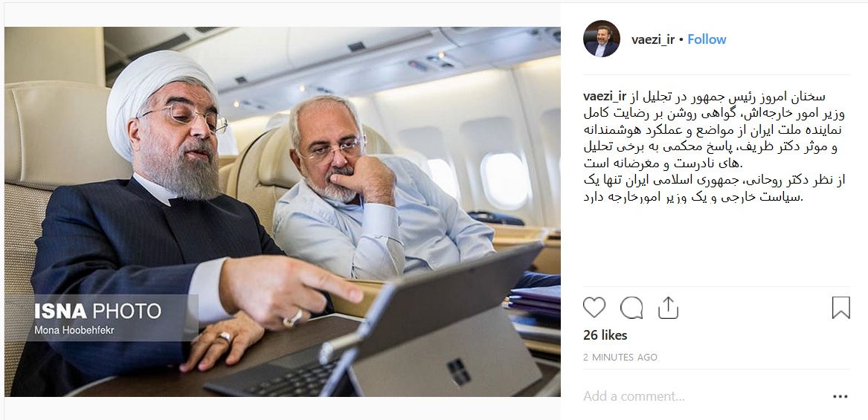Save the post with the bookmark icon

point(841,308)
